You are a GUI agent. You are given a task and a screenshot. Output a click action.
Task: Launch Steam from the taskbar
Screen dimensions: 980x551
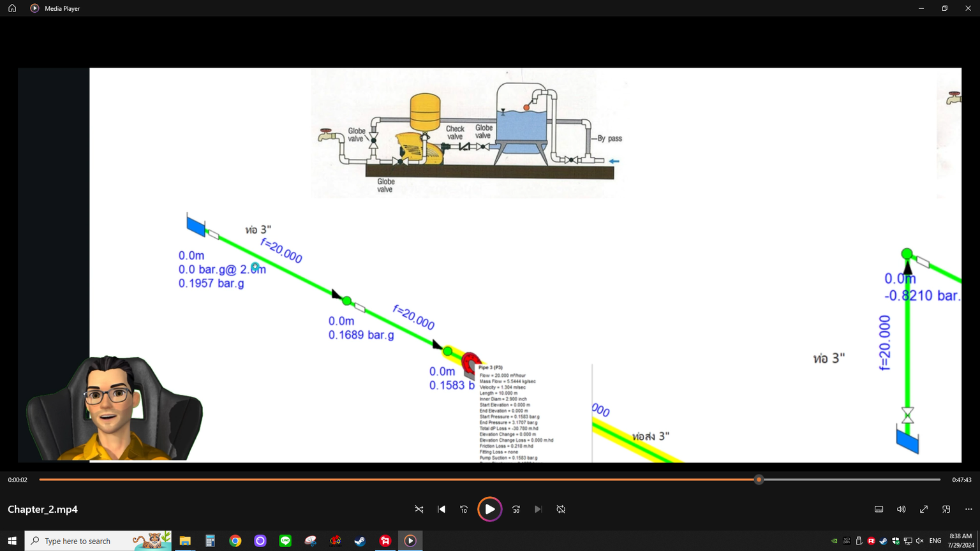click(360, 541)
